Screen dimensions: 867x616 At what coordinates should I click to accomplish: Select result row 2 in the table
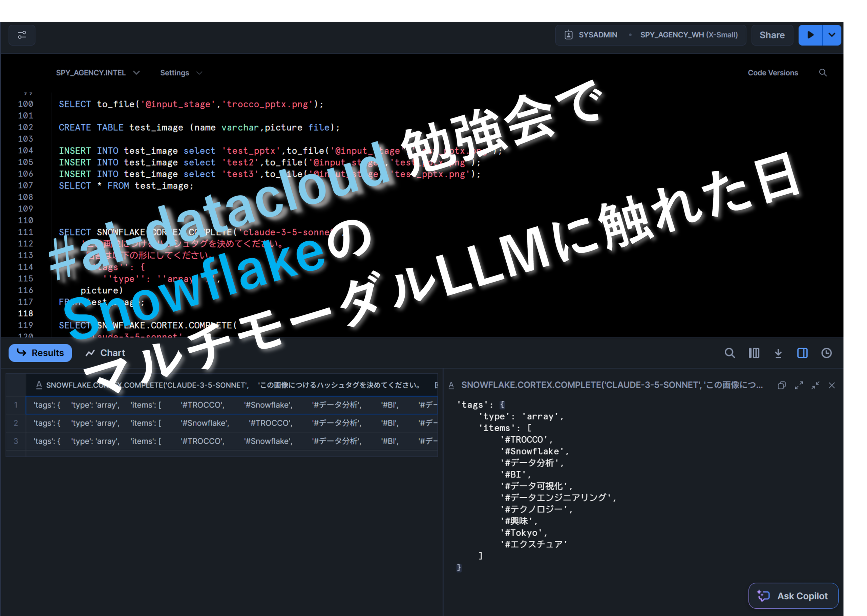coord(16,423)
